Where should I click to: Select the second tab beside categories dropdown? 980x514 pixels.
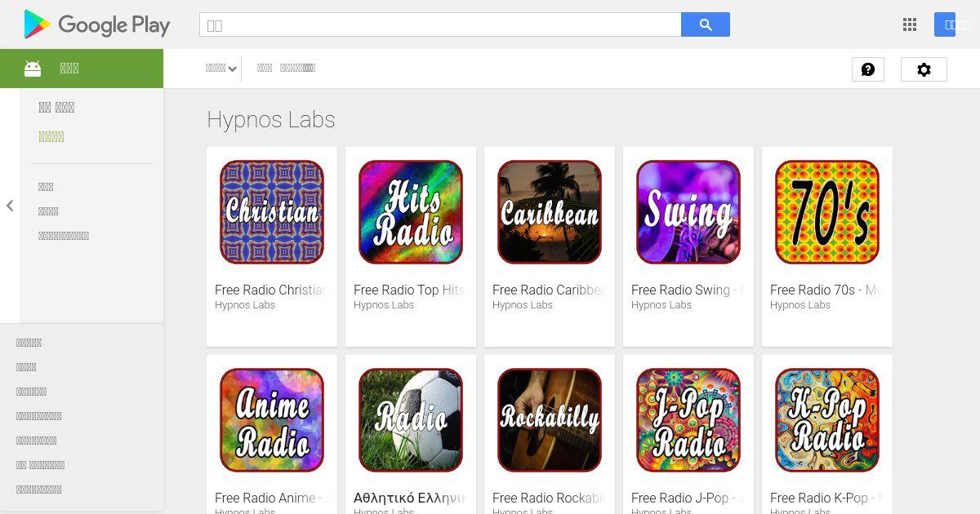point(297,69)
